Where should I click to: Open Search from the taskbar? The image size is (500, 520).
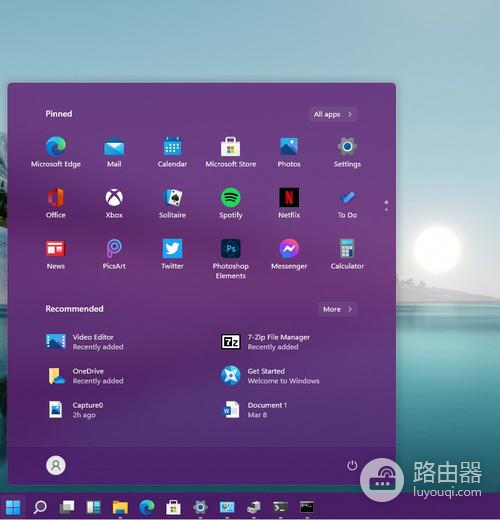[x=40, y=507]
